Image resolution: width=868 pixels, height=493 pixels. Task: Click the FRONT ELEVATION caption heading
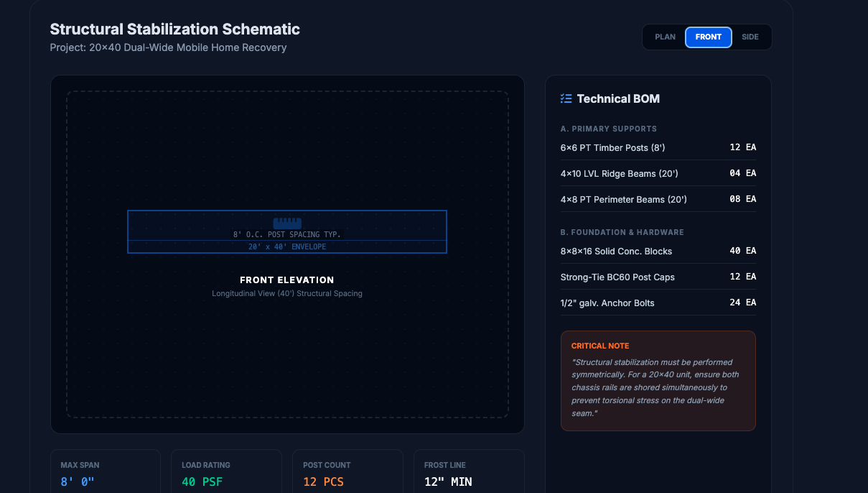287,280
